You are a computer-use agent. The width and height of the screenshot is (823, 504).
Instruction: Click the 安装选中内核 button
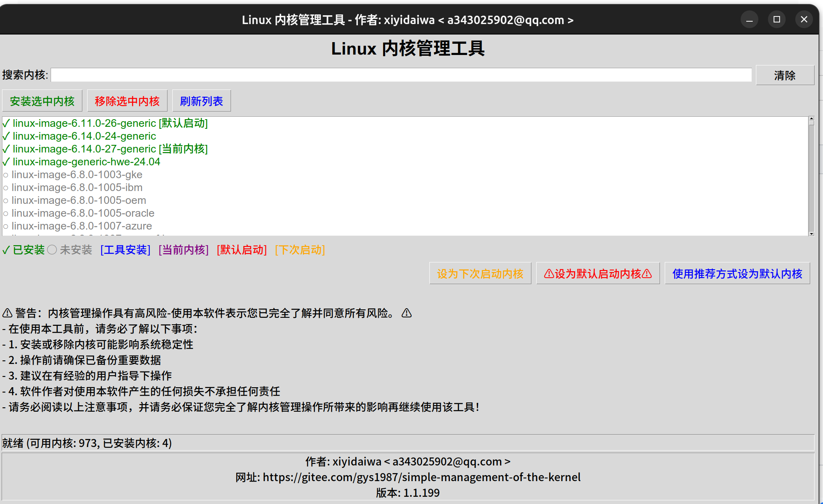[x=42, y=101]
